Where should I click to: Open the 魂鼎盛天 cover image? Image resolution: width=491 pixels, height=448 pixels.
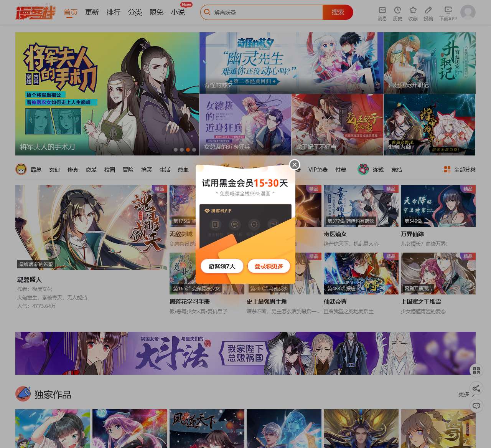coord(91,227)
